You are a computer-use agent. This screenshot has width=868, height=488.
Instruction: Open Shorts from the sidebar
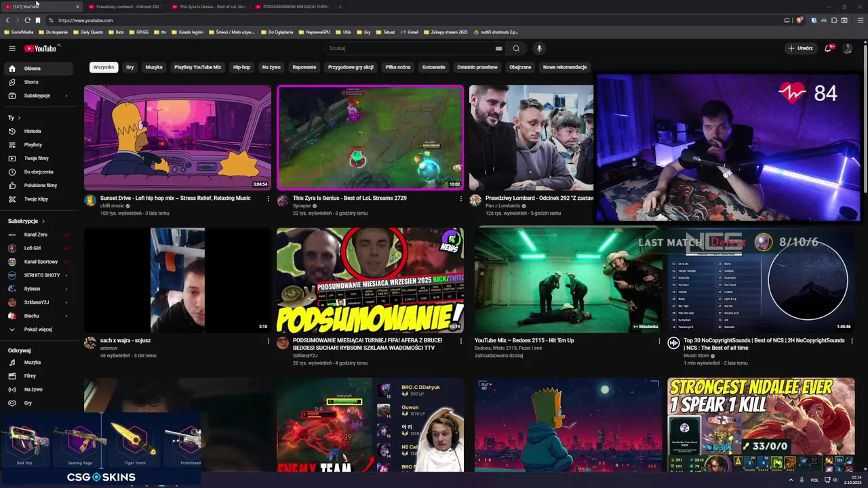[x=39, y=82]
